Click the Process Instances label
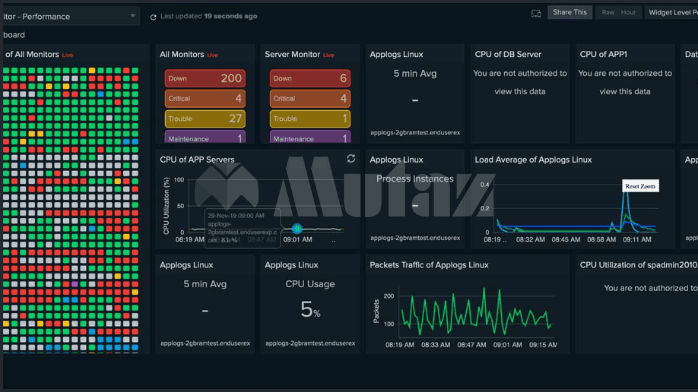This screenshot has height=392, width=698. (x=414, y=179)
